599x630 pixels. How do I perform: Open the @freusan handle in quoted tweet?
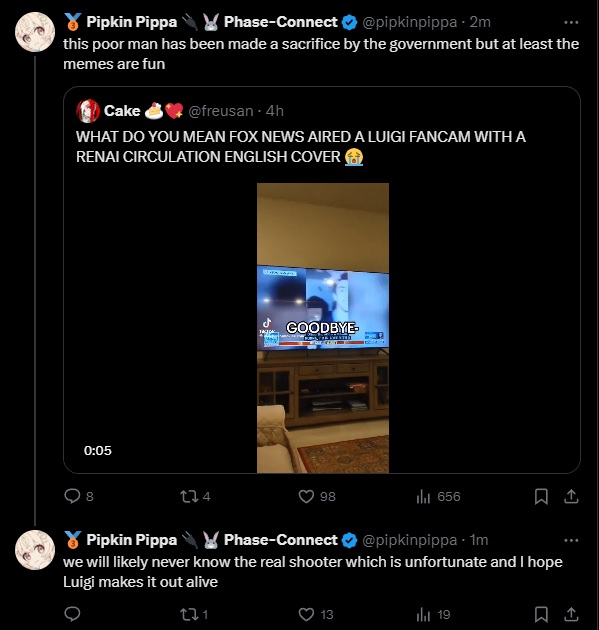pyautogui.click(x=221, y=111)
